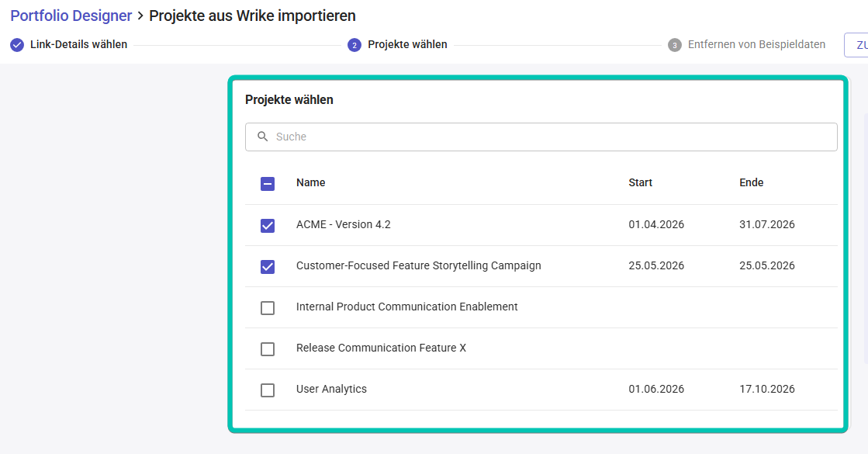Uncheck the ACME - Version 4.2 project
Screen dimensions: 868x454
(268, 225)
